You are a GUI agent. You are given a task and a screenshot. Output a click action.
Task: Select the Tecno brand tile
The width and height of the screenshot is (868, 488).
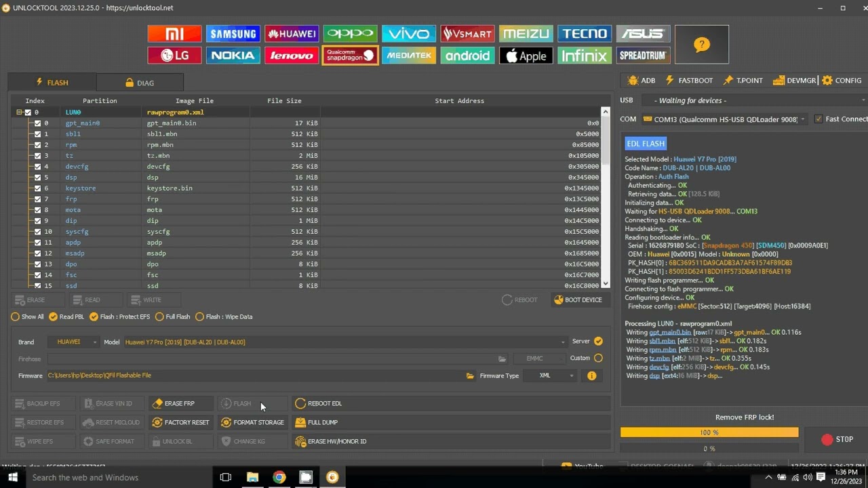point(585,34)
